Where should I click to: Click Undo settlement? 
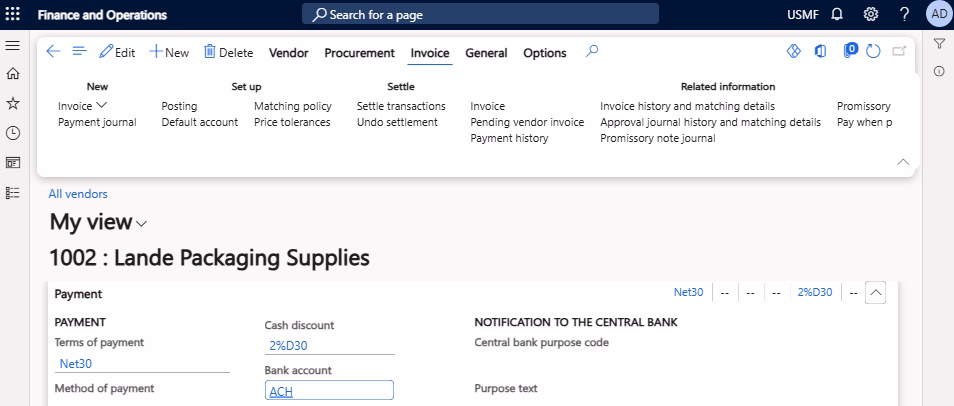point(397,122)
